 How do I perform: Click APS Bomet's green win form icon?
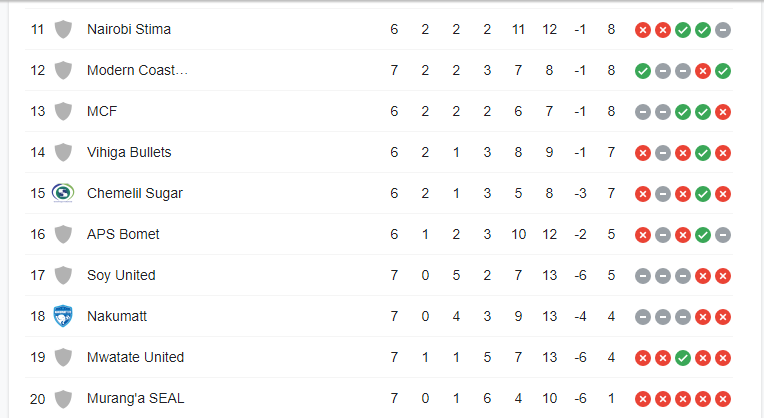point(703,235)
